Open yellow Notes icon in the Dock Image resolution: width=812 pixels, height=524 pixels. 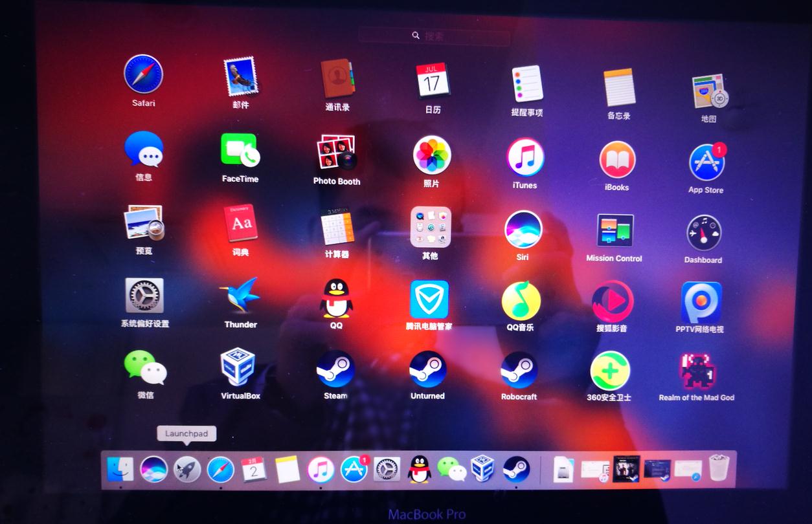288,470
